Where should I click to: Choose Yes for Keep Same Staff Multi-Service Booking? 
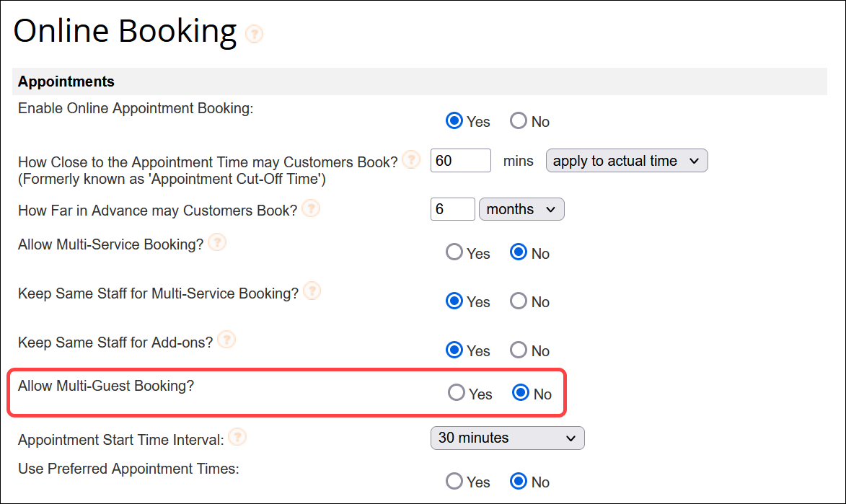click(454, 301)
